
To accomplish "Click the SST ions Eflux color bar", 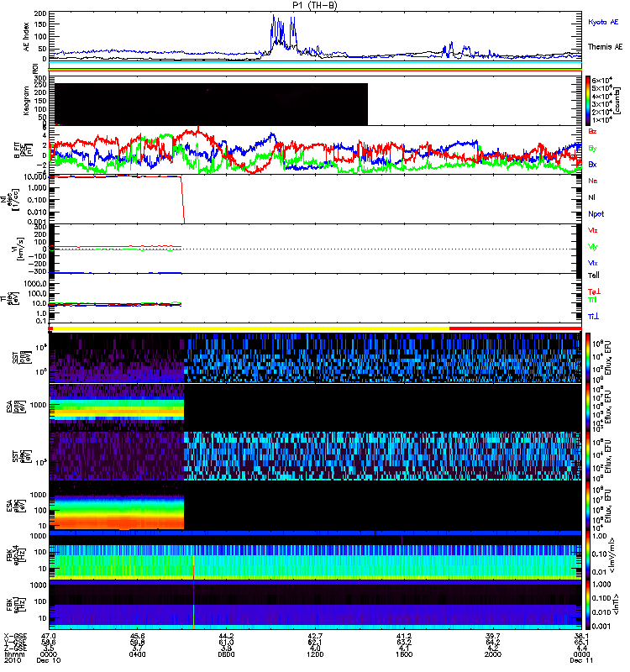I will coord(588,358).
